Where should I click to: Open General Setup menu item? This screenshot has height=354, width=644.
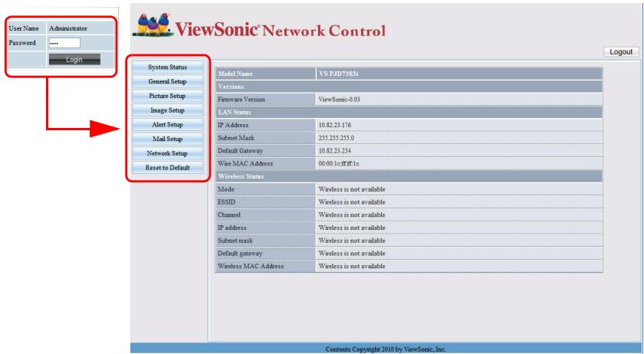(x=168, y=81)
